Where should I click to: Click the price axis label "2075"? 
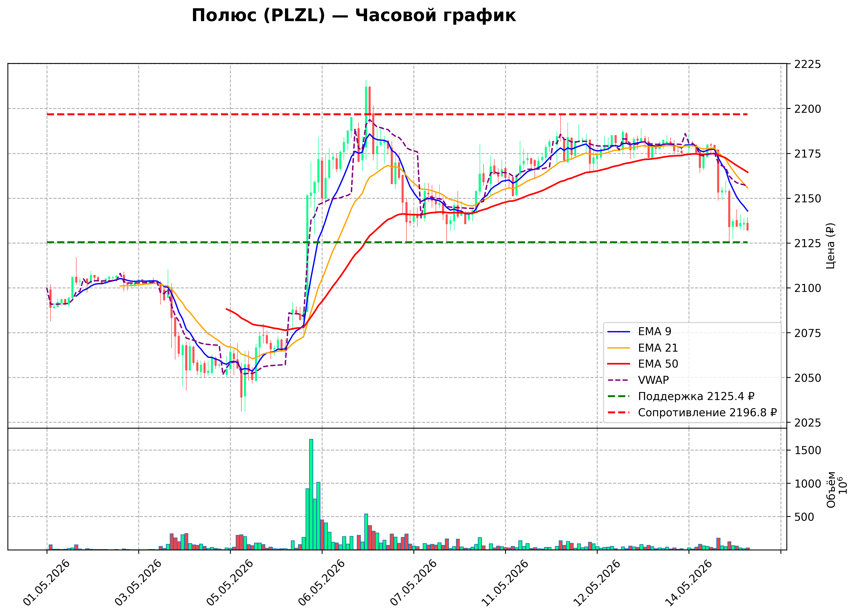pyautogui.click(x=808, y=333)
